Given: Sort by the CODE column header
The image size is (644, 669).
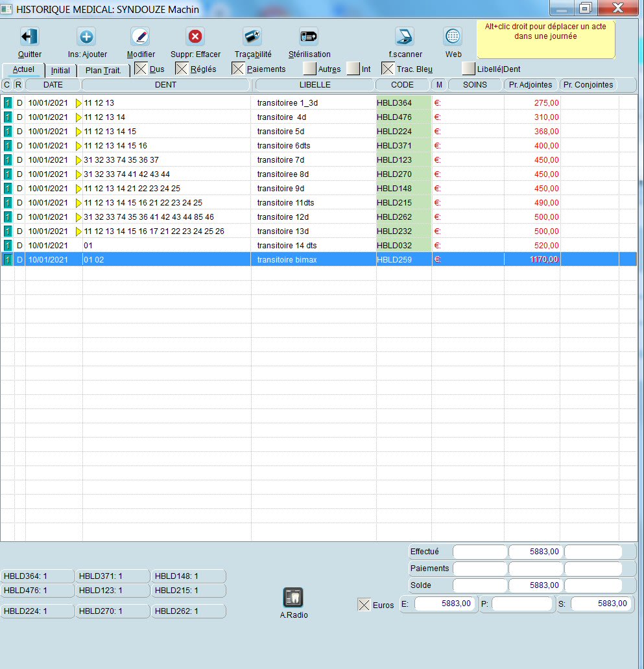Looking at the screenshot, I should pyautogui.click(x=402, y=85).
